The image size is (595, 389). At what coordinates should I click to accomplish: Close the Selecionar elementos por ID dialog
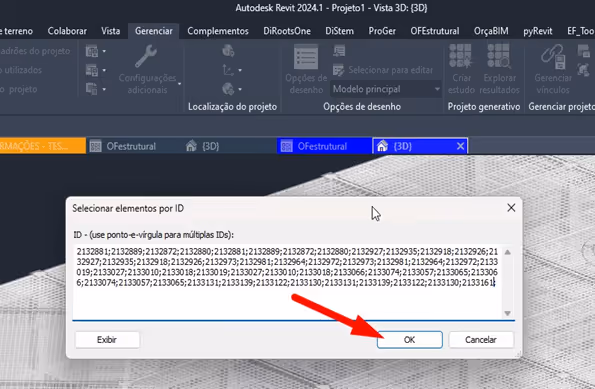(x=511, y=208)
